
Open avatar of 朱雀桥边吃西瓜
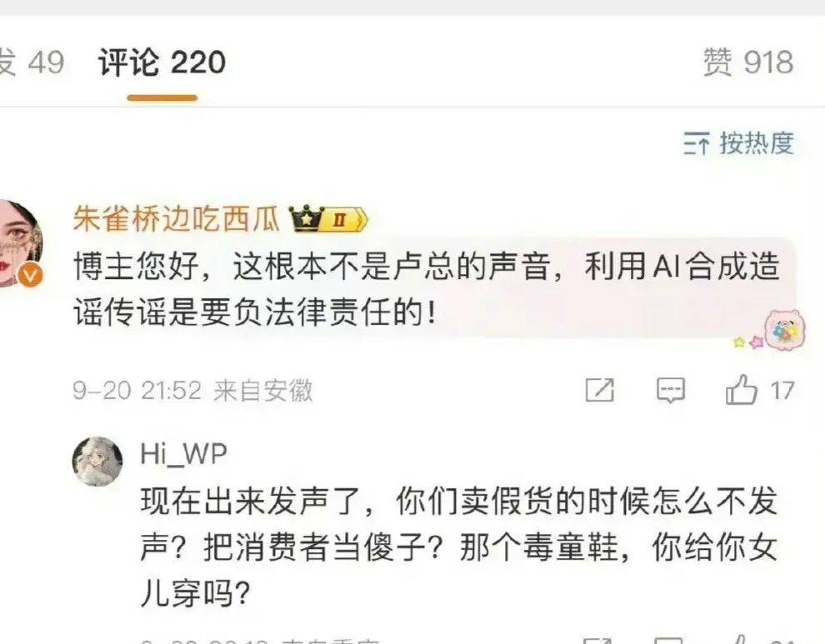coord(20,243)
